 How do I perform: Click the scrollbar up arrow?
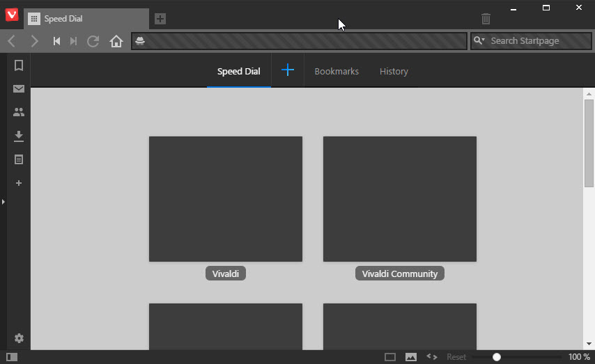(x=589, y=94)
